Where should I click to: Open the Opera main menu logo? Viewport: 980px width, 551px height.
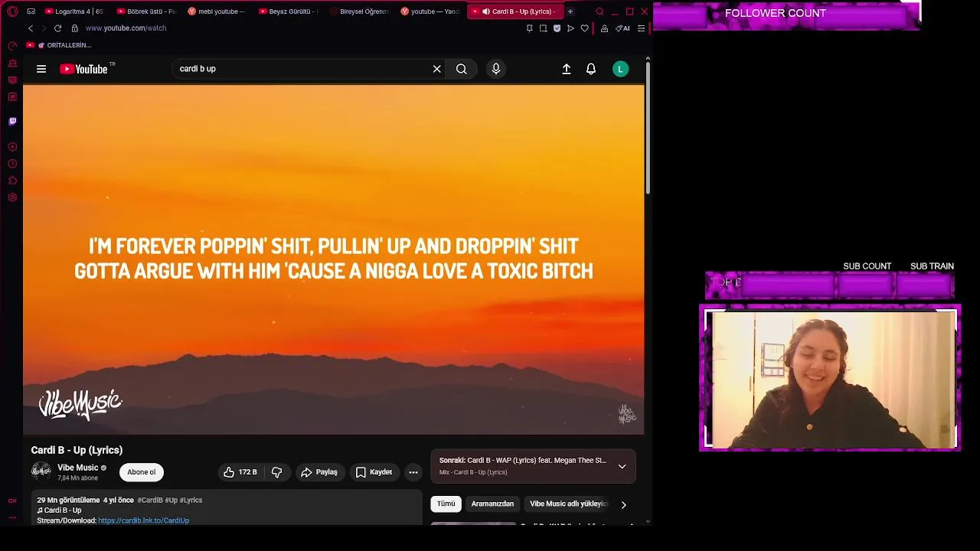[x=12, y=11]
